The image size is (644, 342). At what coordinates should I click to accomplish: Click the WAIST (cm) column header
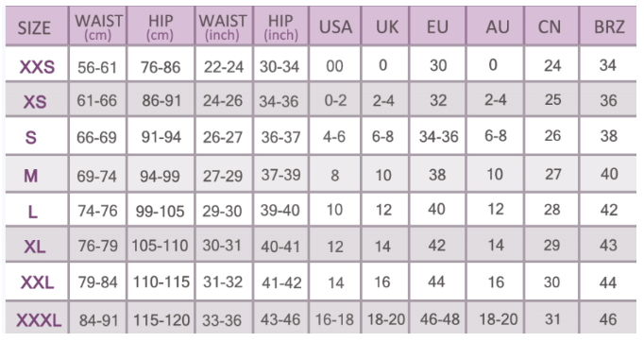tap(98, 26)
